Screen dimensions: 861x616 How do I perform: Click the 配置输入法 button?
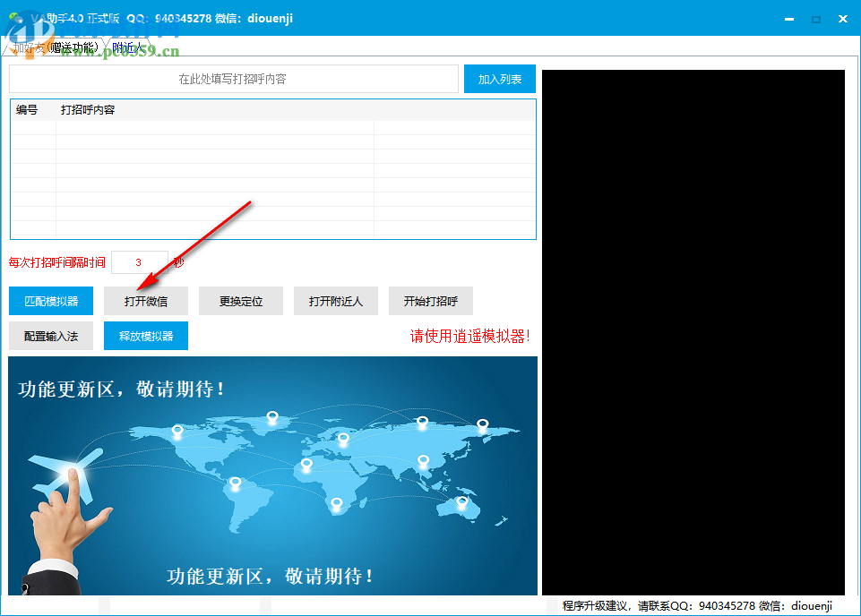(50, 335)
